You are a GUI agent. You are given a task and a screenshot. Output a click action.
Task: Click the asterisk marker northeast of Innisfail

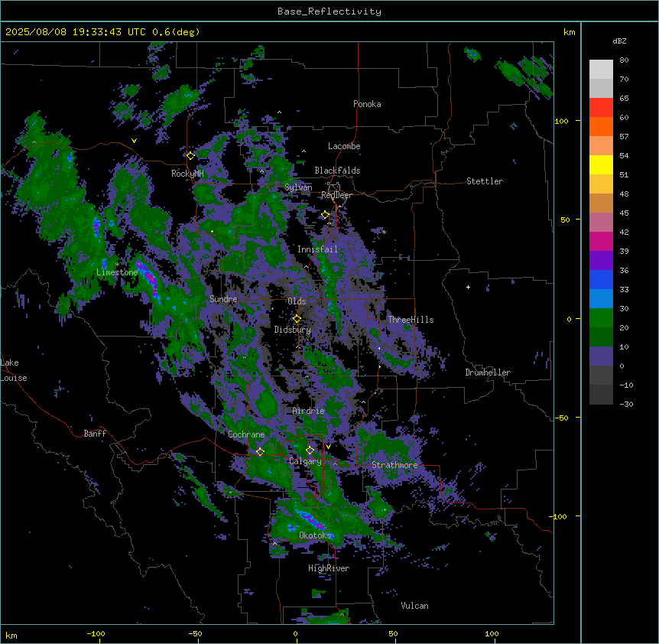pyautogui.click(x=384, y=232)
